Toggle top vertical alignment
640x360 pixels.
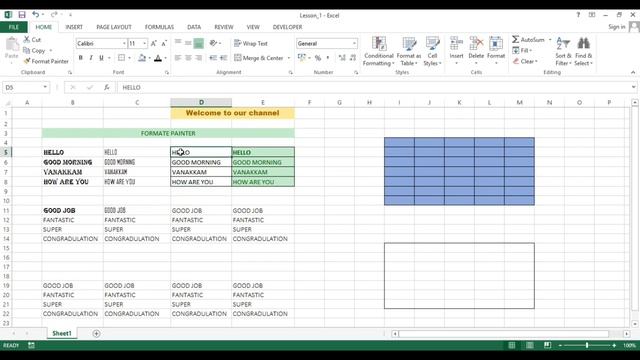178,43
